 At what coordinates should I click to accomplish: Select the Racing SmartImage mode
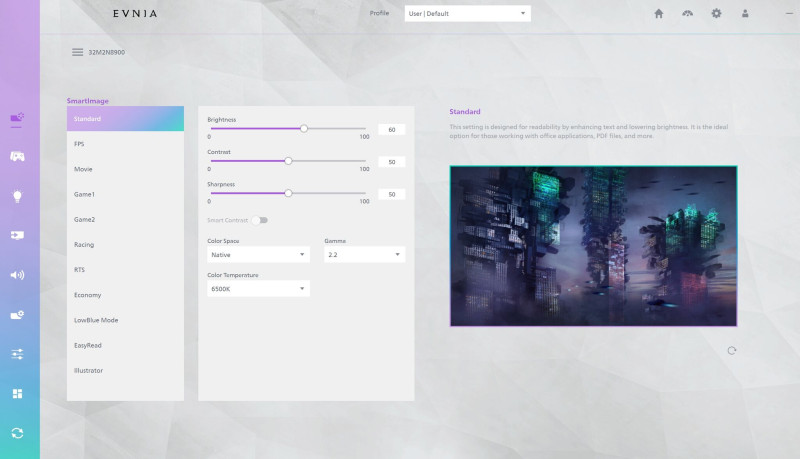pos(125,244)
